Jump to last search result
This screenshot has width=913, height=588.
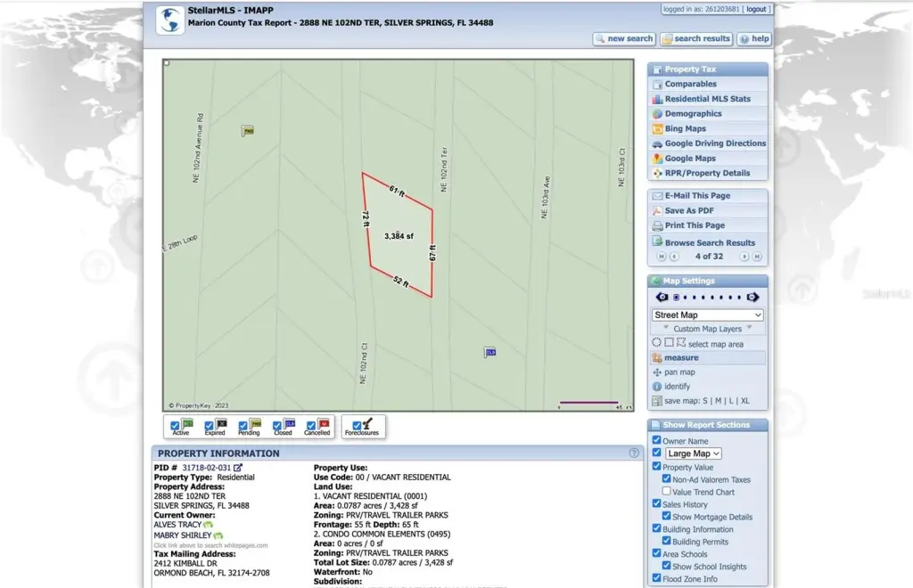coord(757,257)
